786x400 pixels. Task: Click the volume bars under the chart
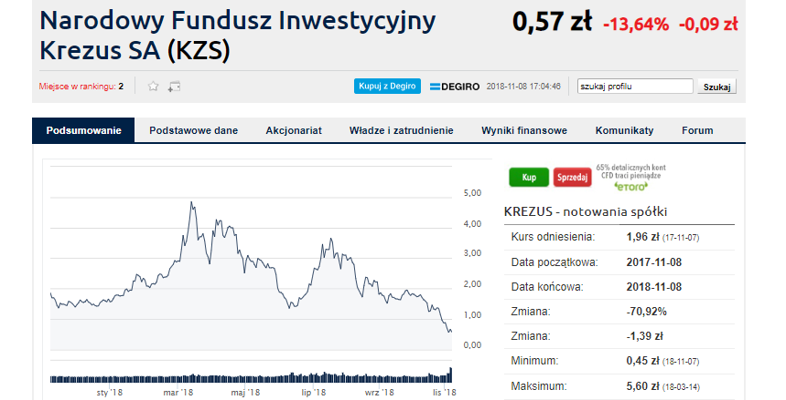coord(251,377)
